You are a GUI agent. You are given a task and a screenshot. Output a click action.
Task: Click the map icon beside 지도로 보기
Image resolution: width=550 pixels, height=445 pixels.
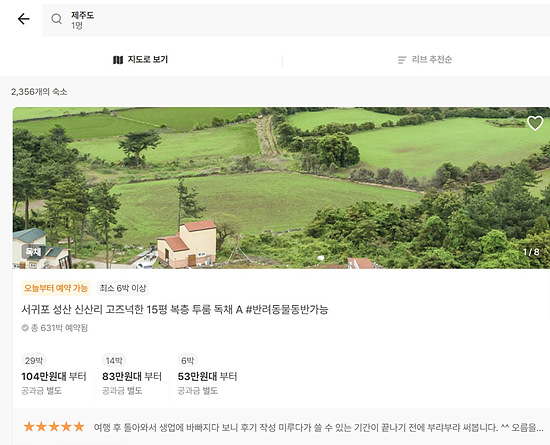[x=118, y=60]
